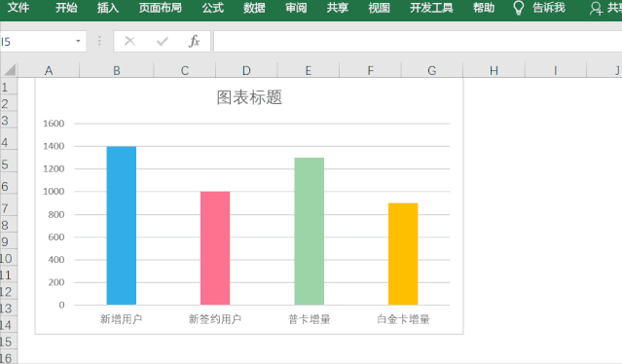
Task: Open the 插入 ribbon tab
Action: pos(108,8)
